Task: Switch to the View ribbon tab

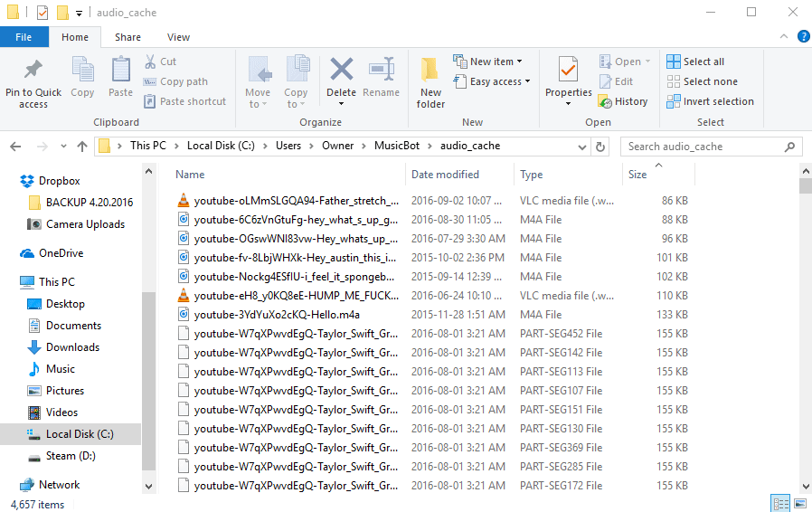Action: pos(178,37)
